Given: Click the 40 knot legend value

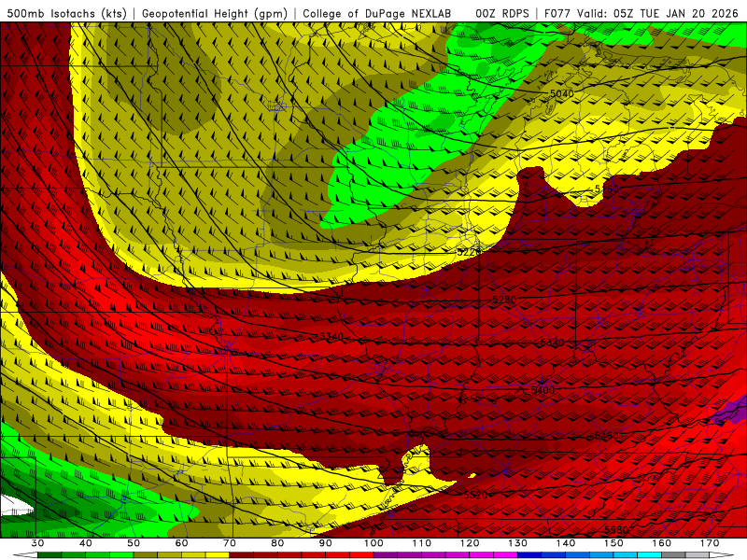Looking at the screenshot, I should pos(85,543).
